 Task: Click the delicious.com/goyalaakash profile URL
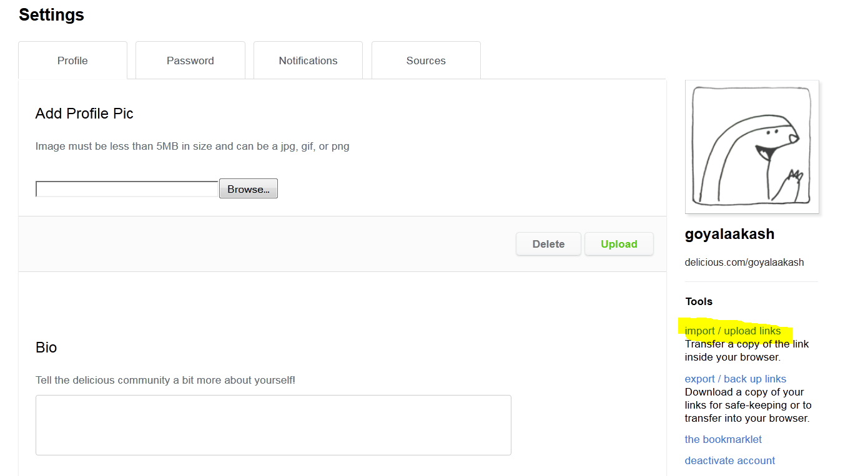point(744,262)
